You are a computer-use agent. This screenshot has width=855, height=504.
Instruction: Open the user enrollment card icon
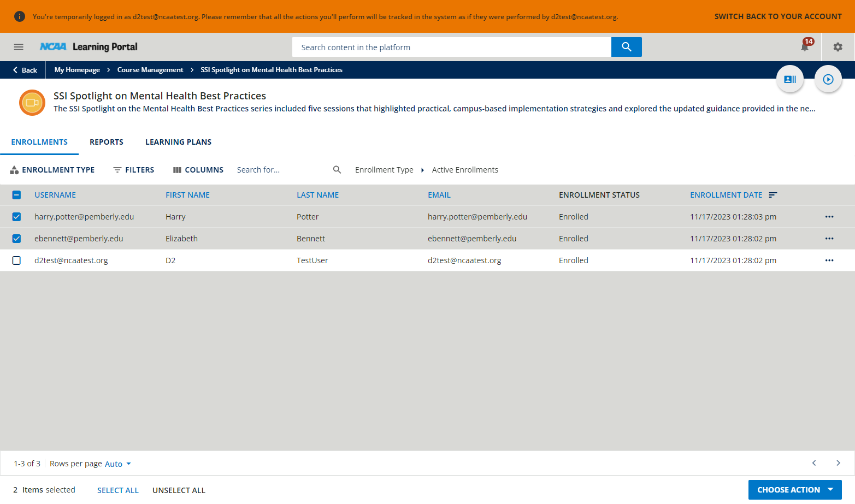tap(790, 79)
